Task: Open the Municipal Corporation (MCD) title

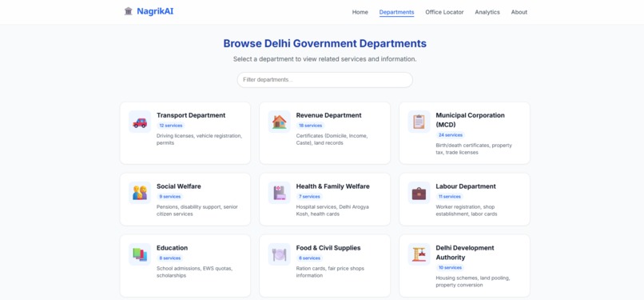Action: point(471,120)
